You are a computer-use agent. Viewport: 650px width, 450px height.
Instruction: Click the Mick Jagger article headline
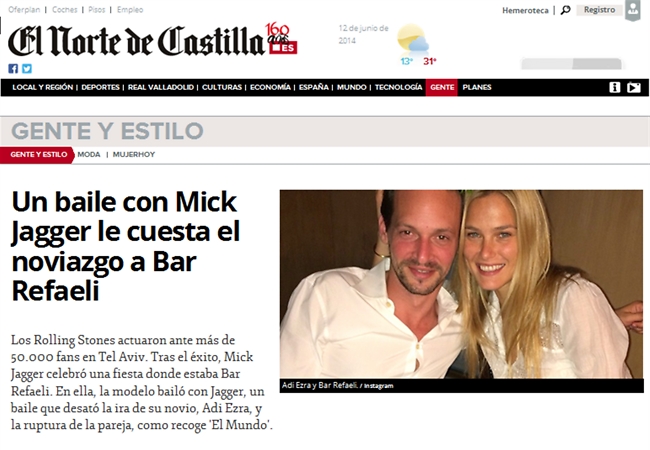(126, 246)
